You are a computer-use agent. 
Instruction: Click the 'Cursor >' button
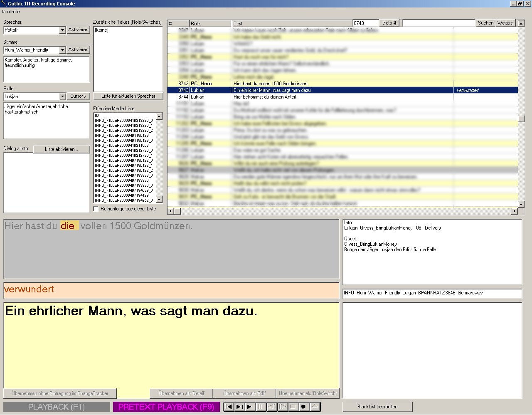79,96
